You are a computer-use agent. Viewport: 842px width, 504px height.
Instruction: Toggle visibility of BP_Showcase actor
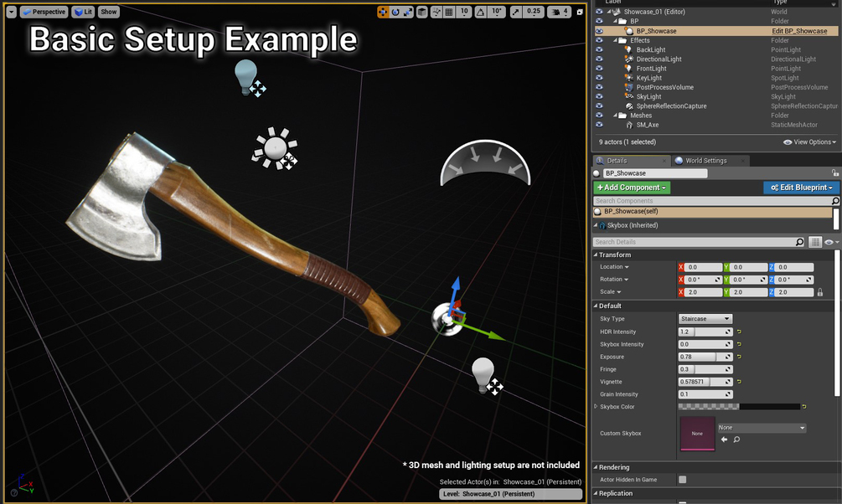(599, 31)
